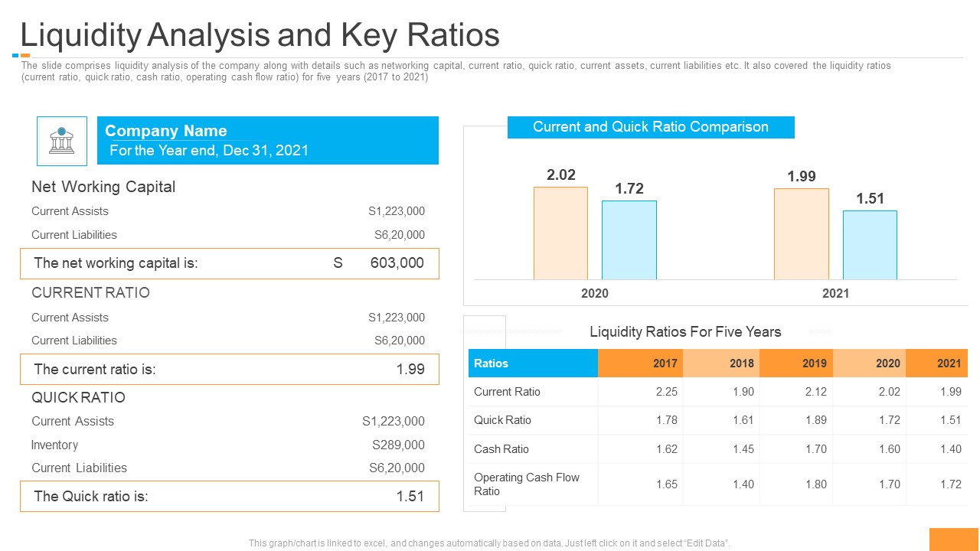Click the 2.02 data label above chart bar
This screenshot has height=551, width=980.
tap(561, 174)
